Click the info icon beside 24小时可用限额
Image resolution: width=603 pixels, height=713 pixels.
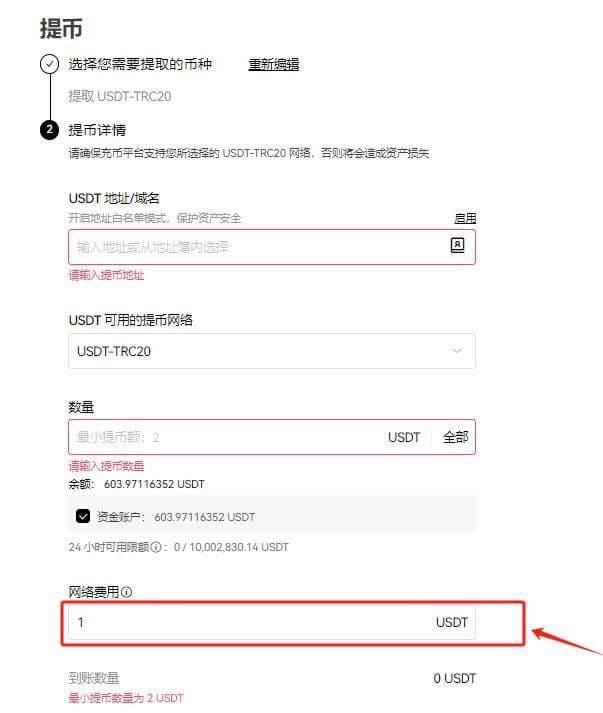click(156, 547)
